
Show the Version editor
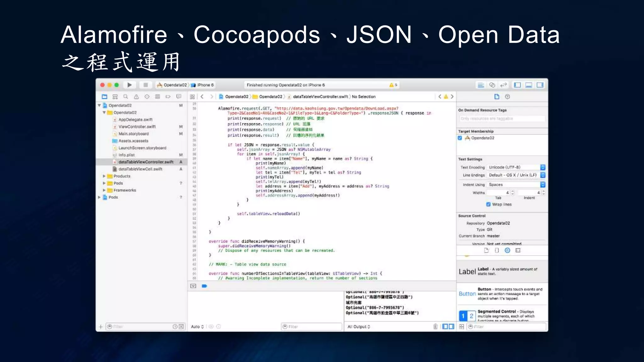[x=503, y=85]
